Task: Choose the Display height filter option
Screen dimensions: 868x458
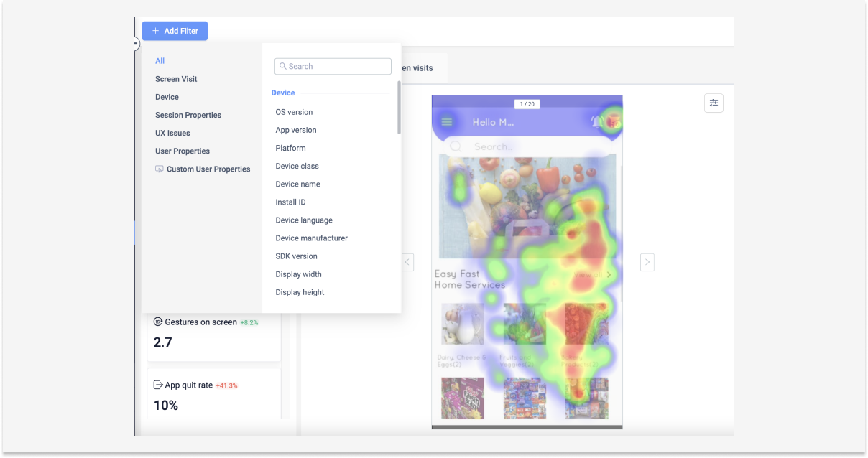Action: pos(300,292)
